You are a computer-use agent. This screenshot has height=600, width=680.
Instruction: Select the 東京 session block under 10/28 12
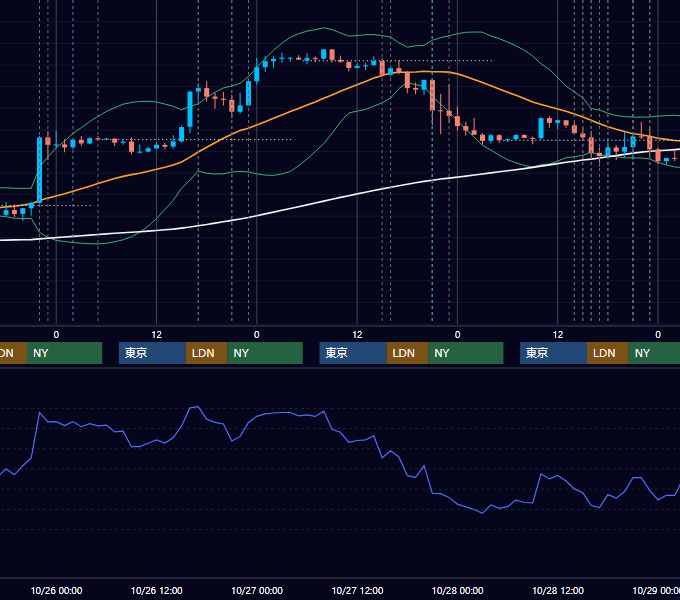coord(554,353)
